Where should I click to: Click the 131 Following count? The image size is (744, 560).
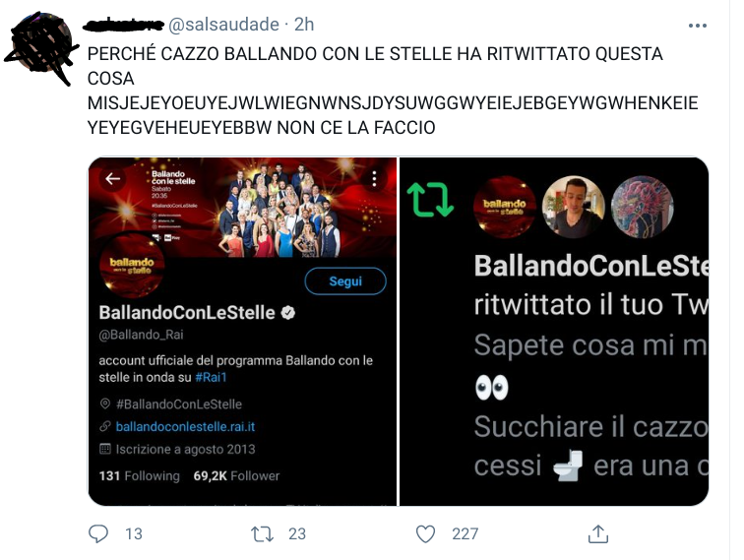click(140, 475)
